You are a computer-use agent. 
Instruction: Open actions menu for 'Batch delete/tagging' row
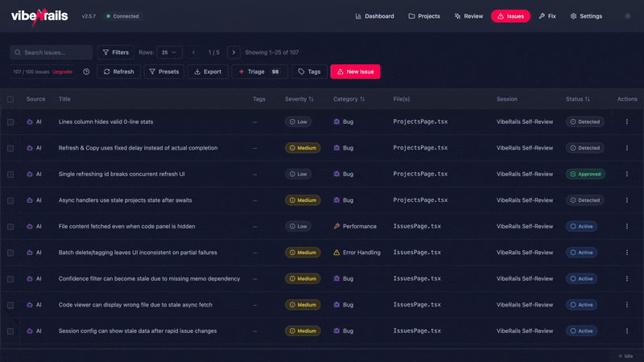(627, 253)
